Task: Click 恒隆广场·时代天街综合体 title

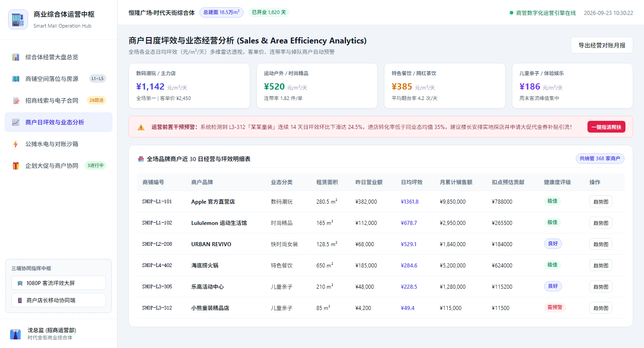Action: (161, 13)
